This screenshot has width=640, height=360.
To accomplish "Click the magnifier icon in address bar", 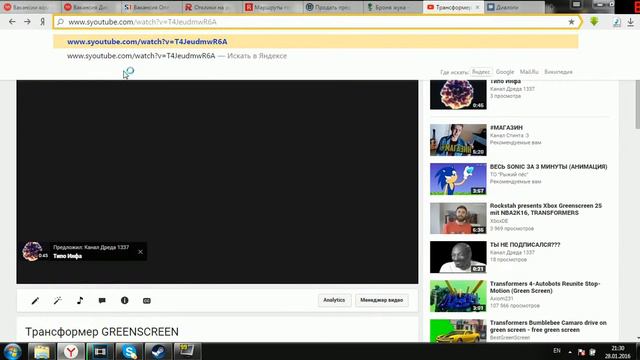I will tap(60, 22).
